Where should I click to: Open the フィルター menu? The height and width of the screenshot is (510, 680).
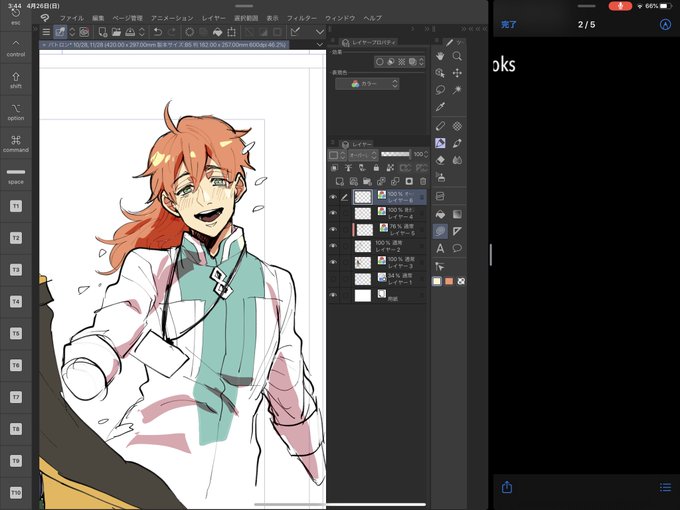point(302,18)
